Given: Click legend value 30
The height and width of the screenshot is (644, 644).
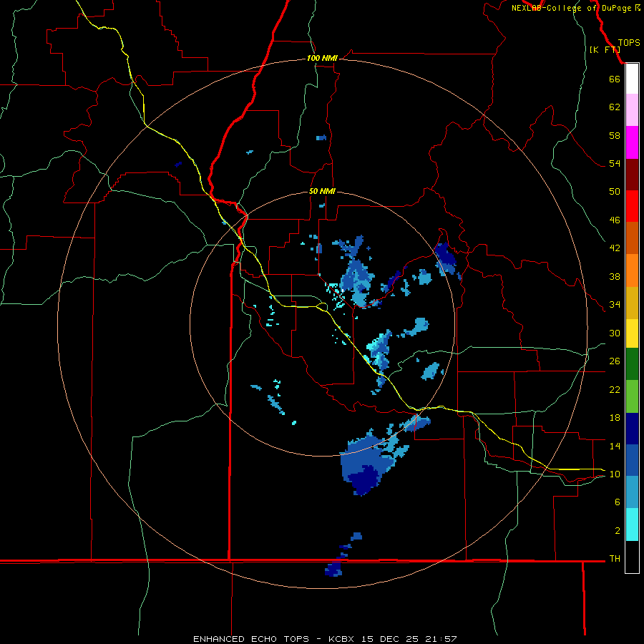Looking at the screenshot, I should (x=615, y=333).
